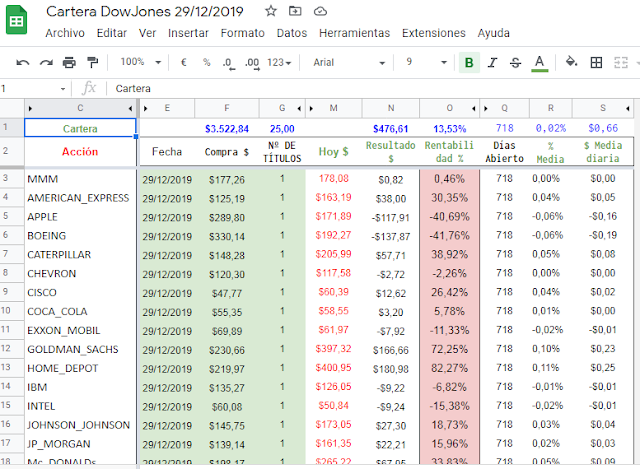This screenshot has height=469, width=640.
Task: Expand hidden columns left of column E
Action: [x=146, y=109]
